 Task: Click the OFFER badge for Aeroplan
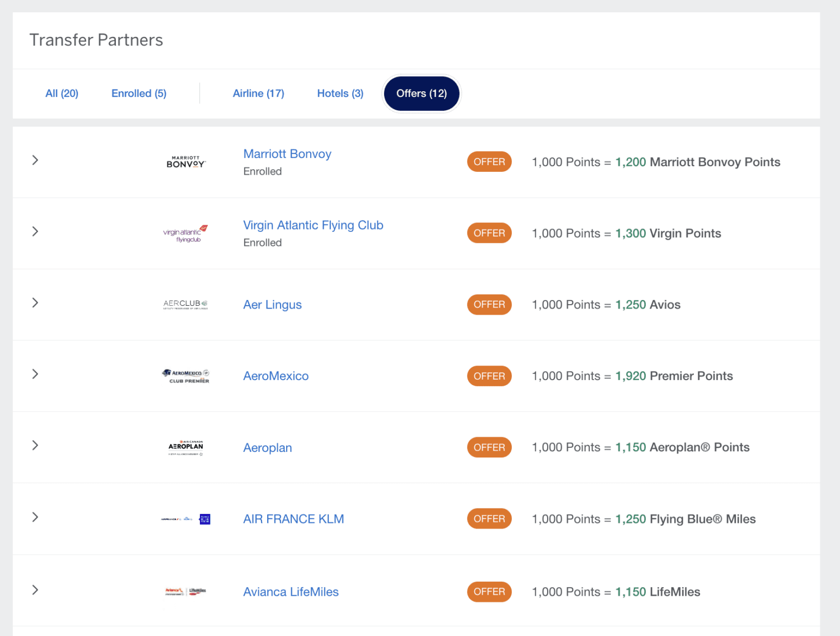point(489,447)
